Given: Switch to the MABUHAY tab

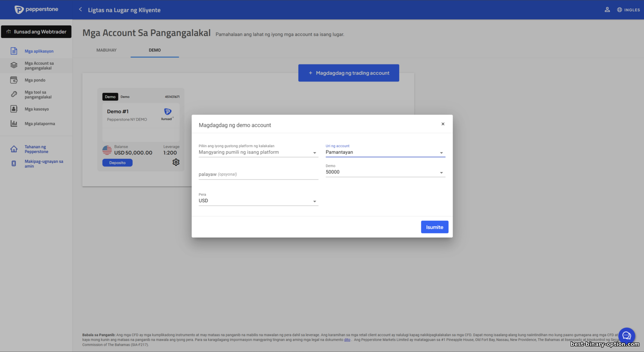Looking at the screenshot, I should tap(106, 50).
